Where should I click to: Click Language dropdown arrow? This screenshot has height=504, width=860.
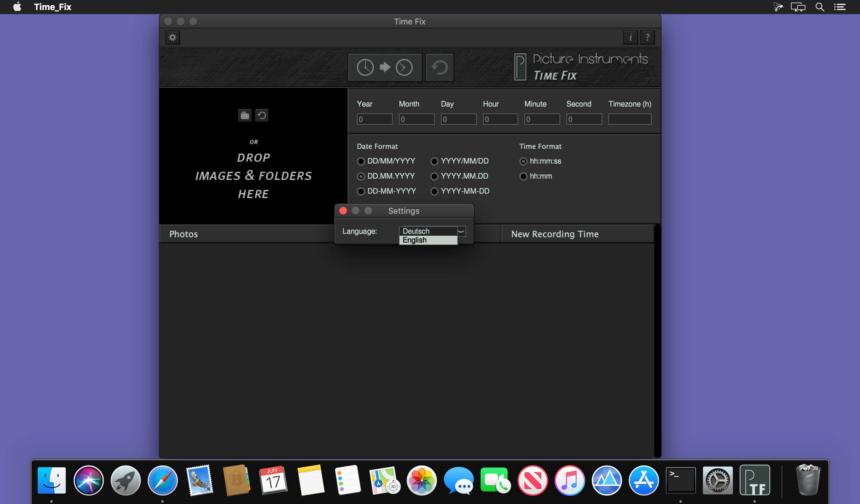461,231
